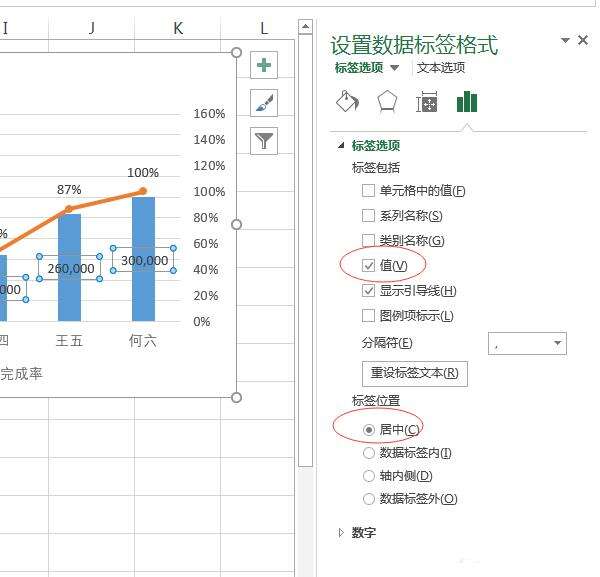Select the Label Options bar chart icon

pyautogui.click(x=467, y=101)
